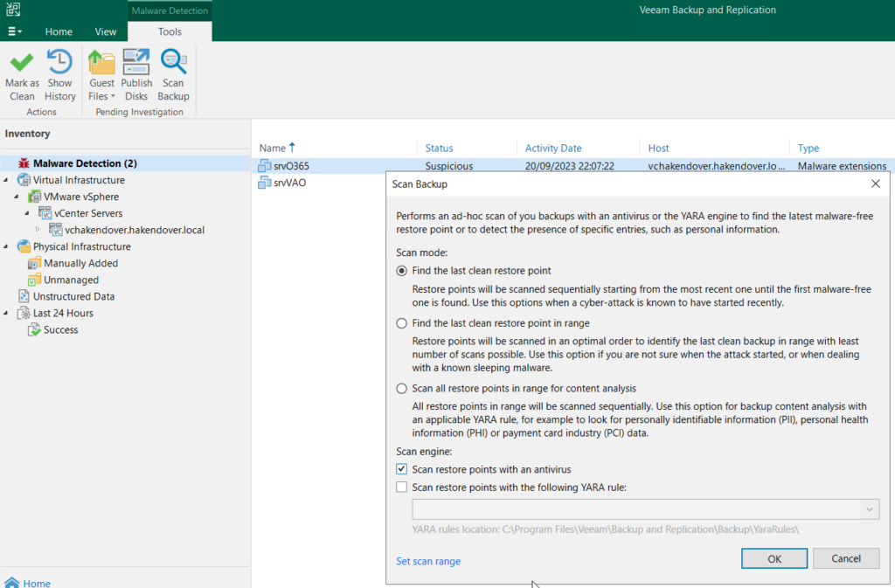Click the Mark as Clean checkmark icon
895x588 pixels.
tap(22, 61)
